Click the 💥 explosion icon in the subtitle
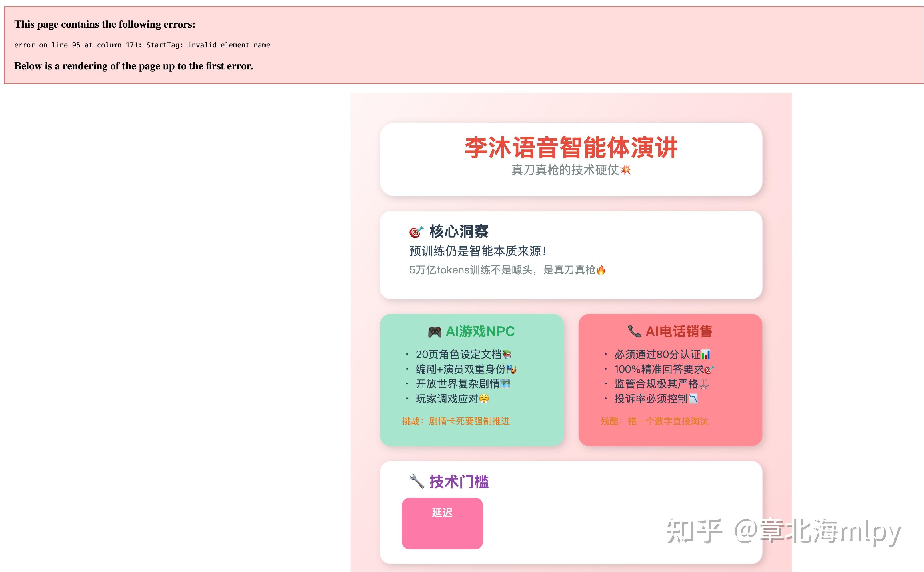The image size is (924, 572). point(626,170)
